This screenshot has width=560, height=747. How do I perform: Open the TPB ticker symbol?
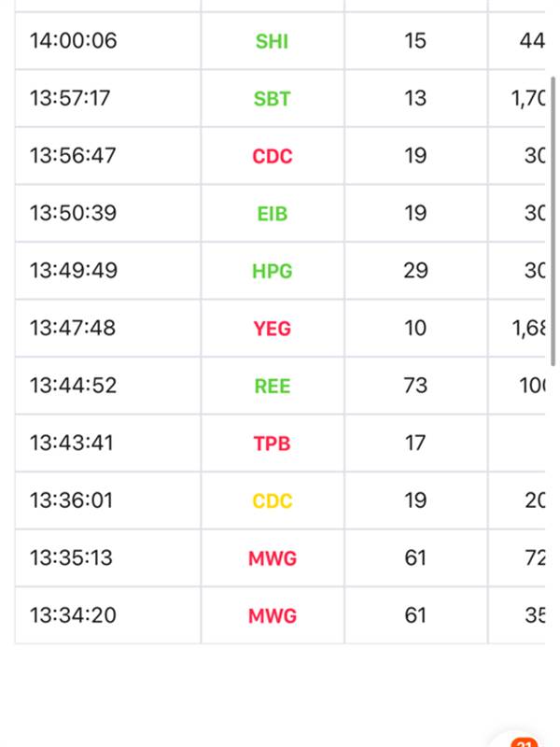(x=272, y=444)
